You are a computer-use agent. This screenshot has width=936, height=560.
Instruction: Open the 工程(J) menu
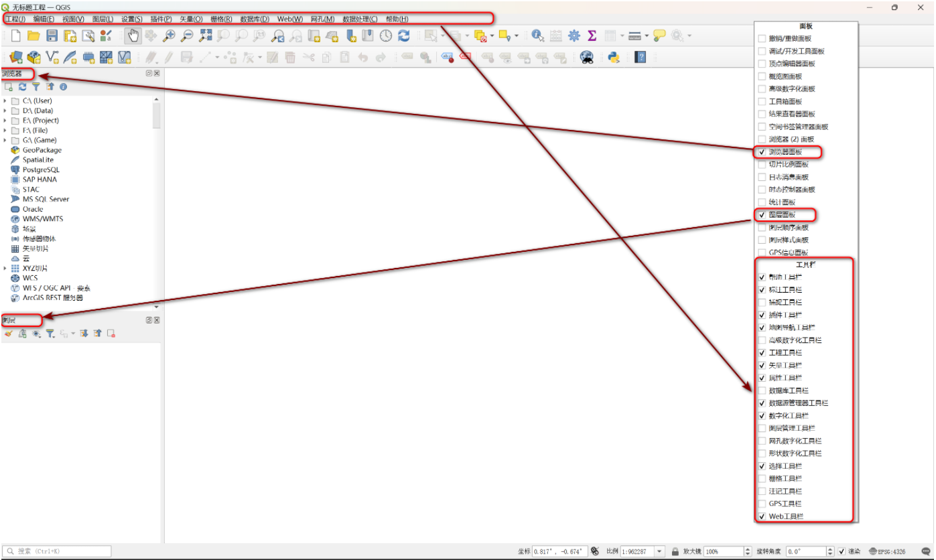pyautogui.click(x=15, y=19)
